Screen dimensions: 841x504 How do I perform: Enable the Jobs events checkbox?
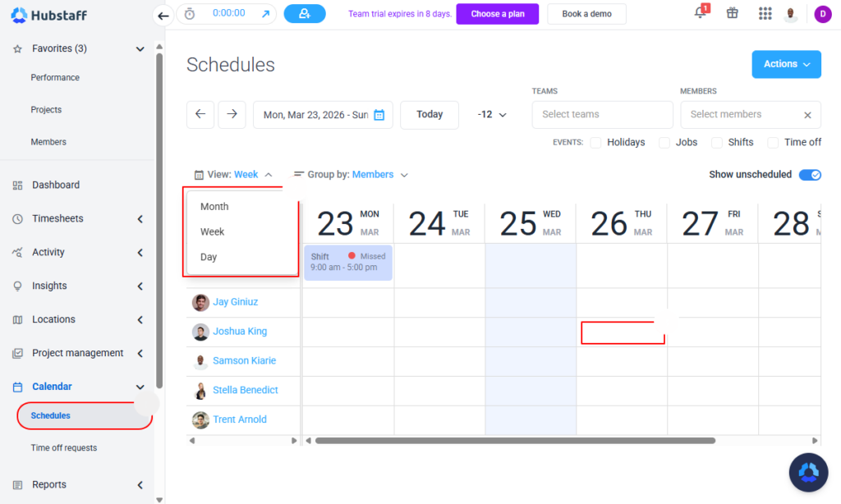coord(664,143)
